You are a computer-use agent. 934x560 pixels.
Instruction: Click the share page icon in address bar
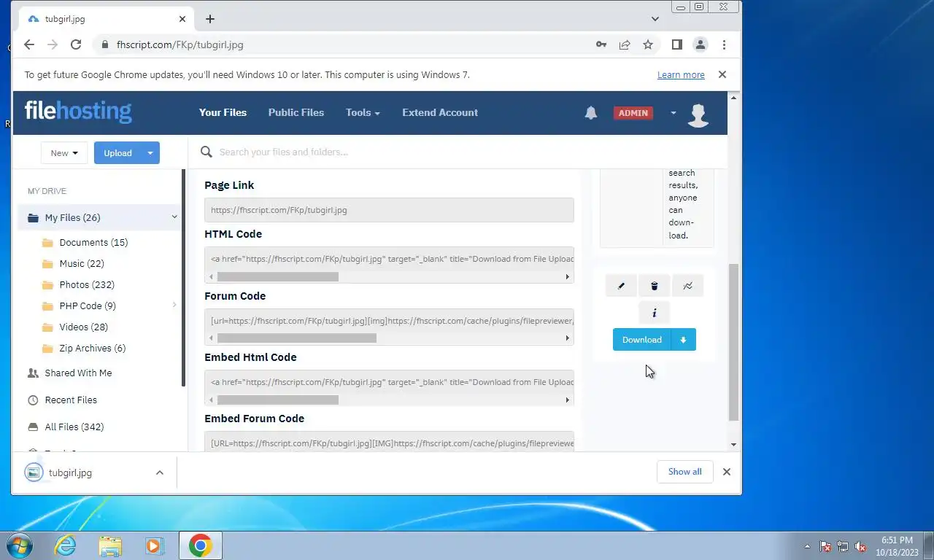click(625, 44)
